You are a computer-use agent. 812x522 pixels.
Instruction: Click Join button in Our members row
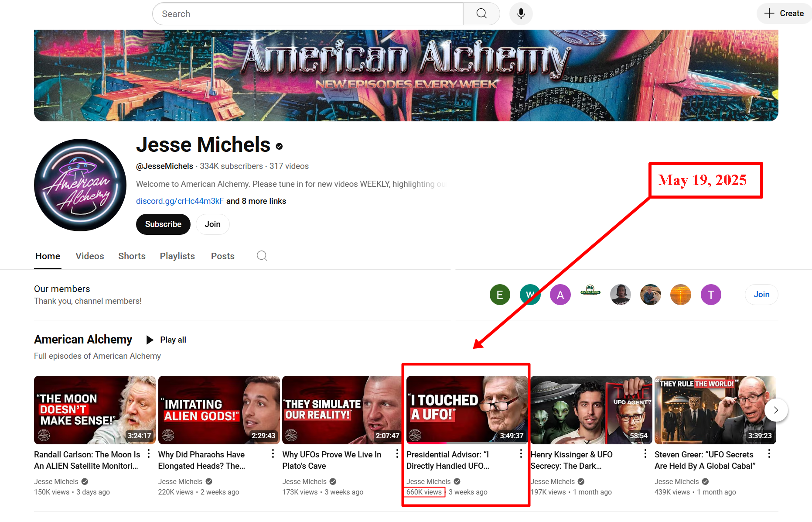(761, 295)
